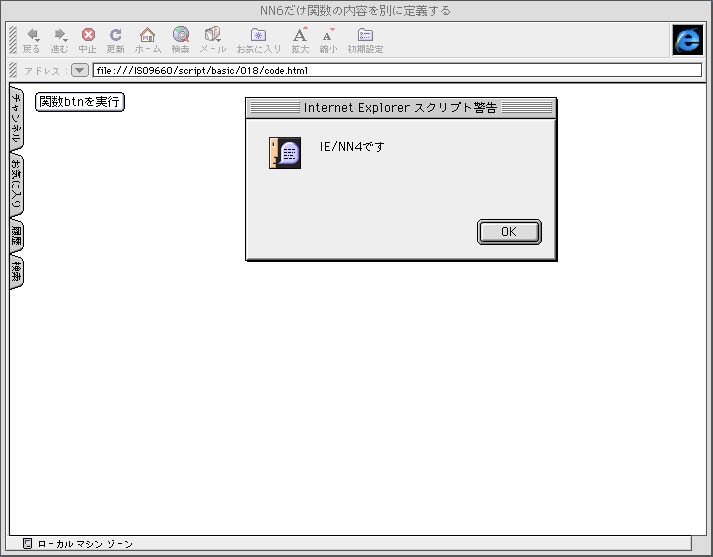Image resolution: width=713 pixels, height=557 pixels.
Task: Click the button toolbar grip handle
Action: (x=13, y=40)
